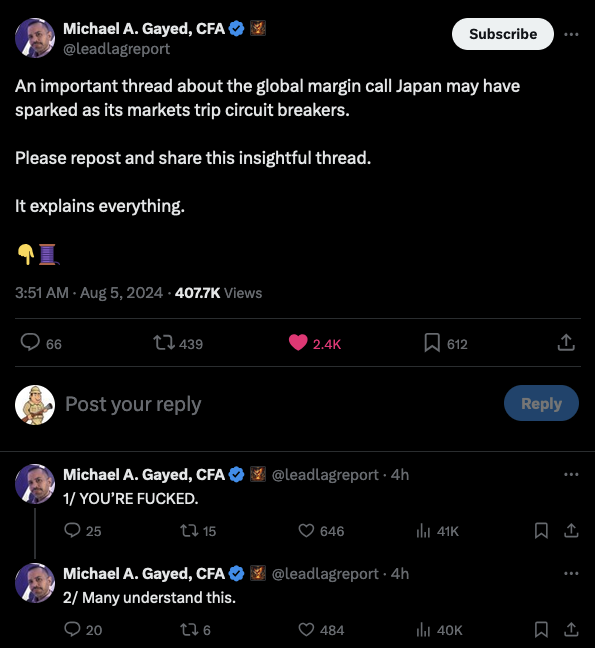The image size is (595, 648).
Task: Open more options on '2/ Many understand this.'
Action: (x=571, y=573)
